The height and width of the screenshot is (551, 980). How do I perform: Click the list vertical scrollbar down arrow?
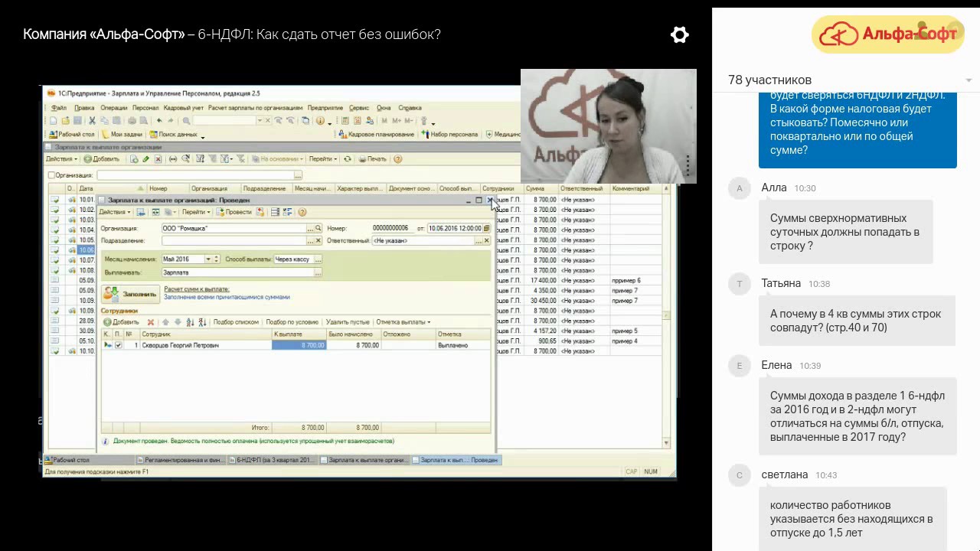tap(666, 442)
